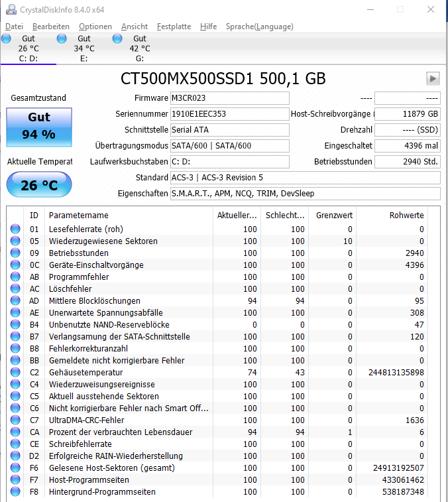This screenshot has height=502, width=448.
Task: Click the CrystalDiskInfo title bar icon
Action: (x=11, y=9)
